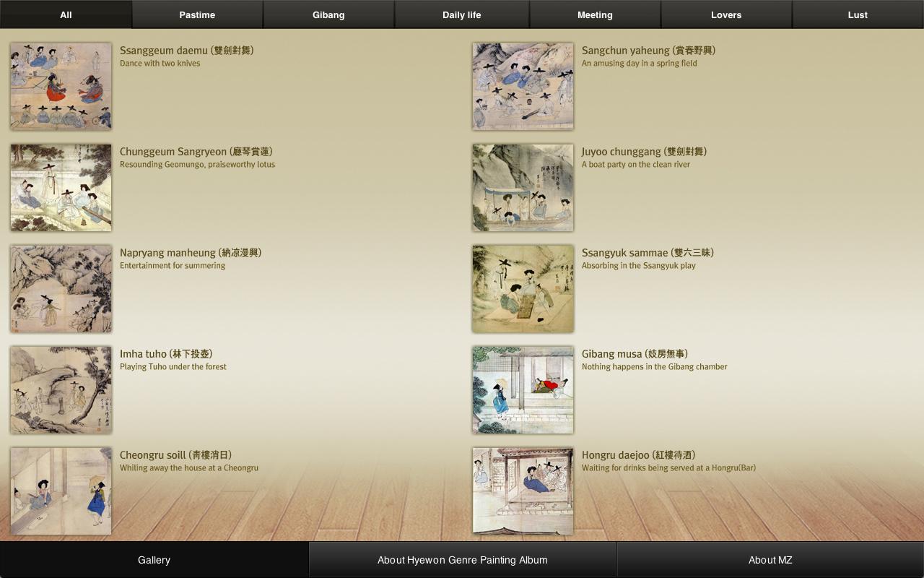
Task: Click the title "Napryang manheung (納凉漫興)"
Action: [191, 253]
